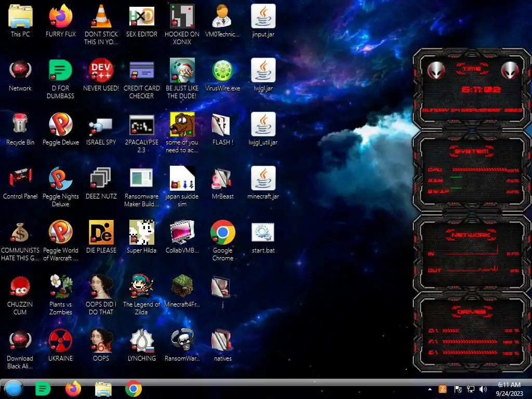
Task: Select the NEVER USED! Dev-C++ icon
Action: coord(101,71)
